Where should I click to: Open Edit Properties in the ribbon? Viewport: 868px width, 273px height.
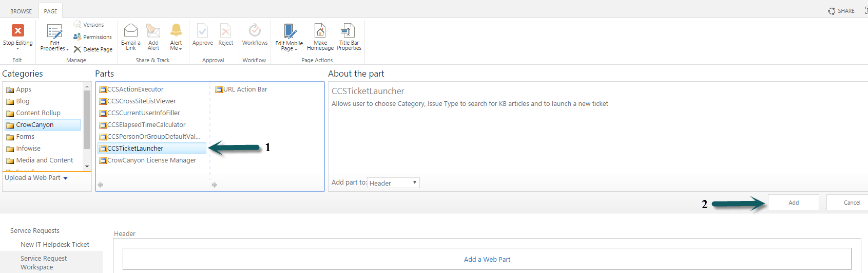[54, 38]
